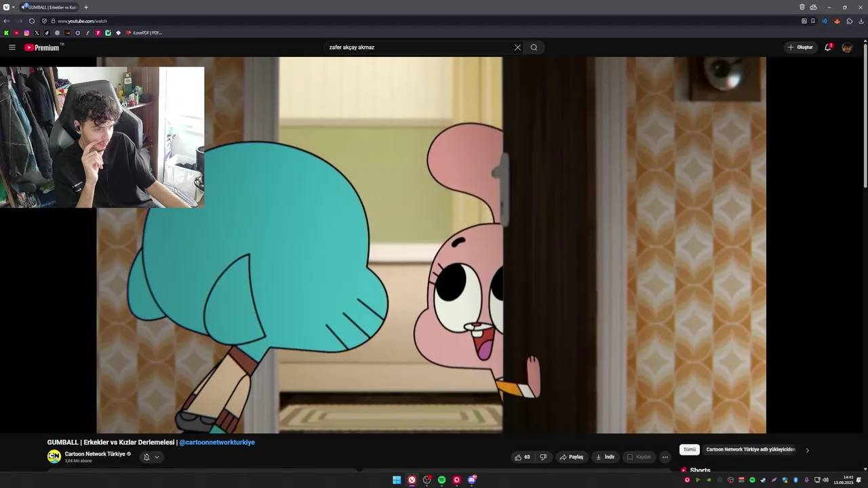Click the Paylaş share button
Screen dimensions: 868x488
click(572, 457)
